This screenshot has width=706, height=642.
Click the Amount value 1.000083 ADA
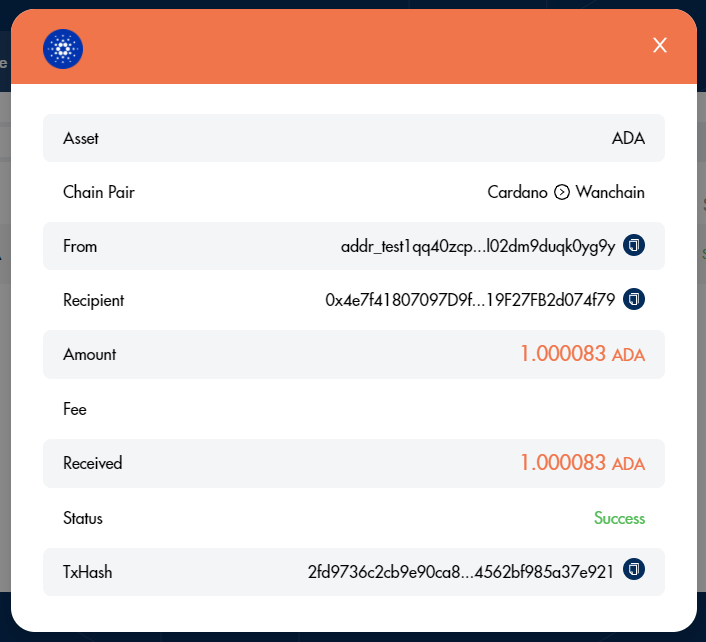(583, 354)
